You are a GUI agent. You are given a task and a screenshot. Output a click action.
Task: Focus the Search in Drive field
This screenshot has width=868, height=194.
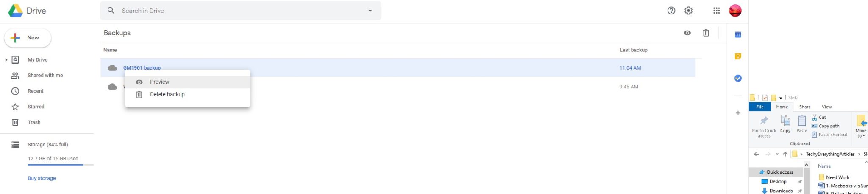click(241, 11)
